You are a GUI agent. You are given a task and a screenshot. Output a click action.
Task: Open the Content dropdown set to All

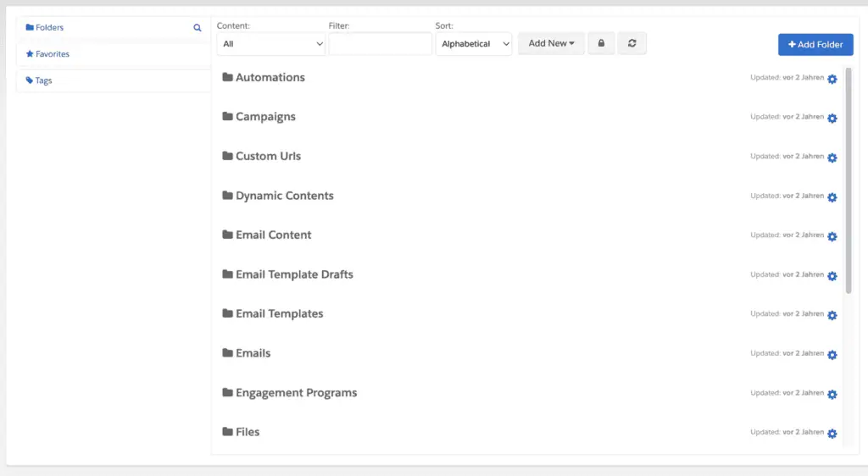[x=270, y=44]
